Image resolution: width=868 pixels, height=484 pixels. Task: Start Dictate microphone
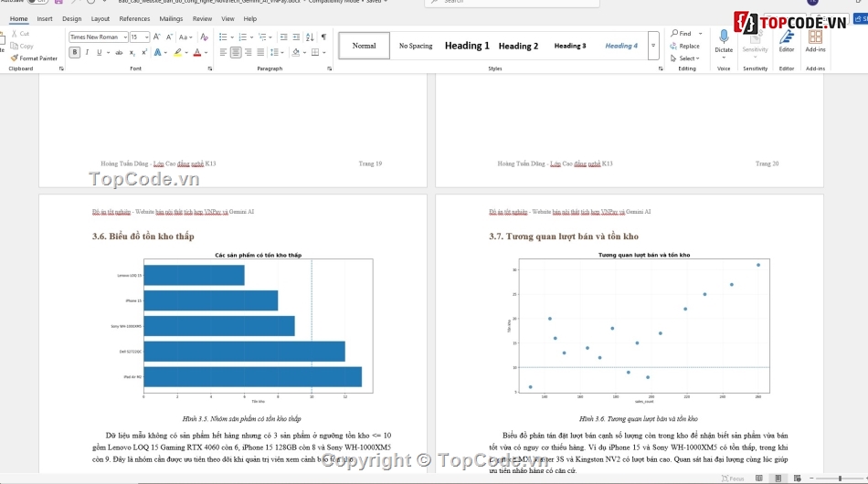[724, 42]
